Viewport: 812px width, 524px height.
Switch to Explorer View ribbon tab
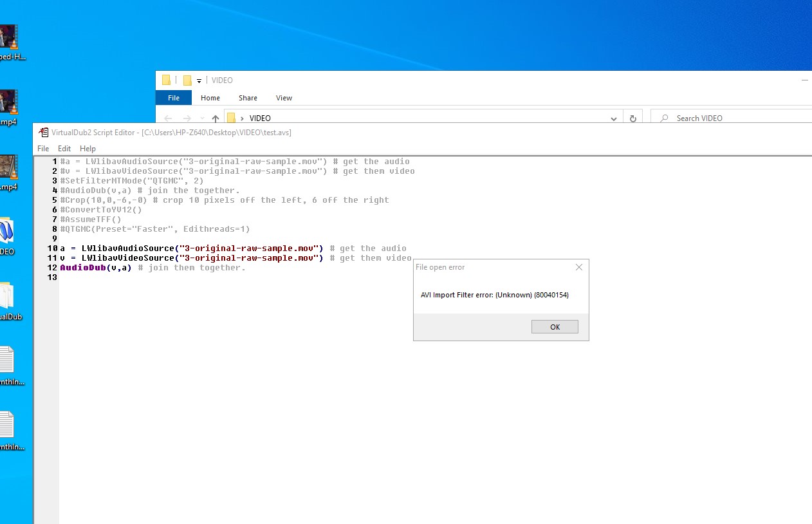pos(284,98)
